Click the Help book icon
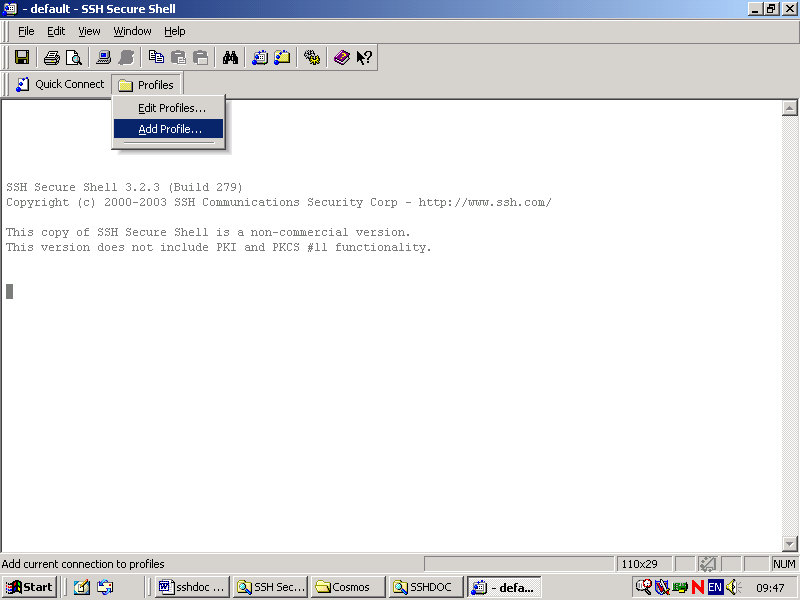800x600 pixels. (x=342, y=58)
